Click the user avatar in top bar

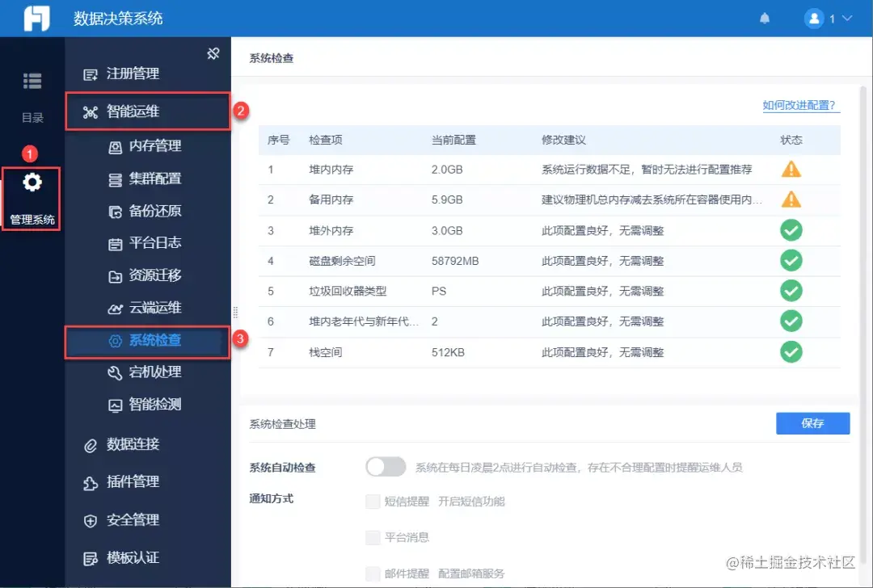814,18
